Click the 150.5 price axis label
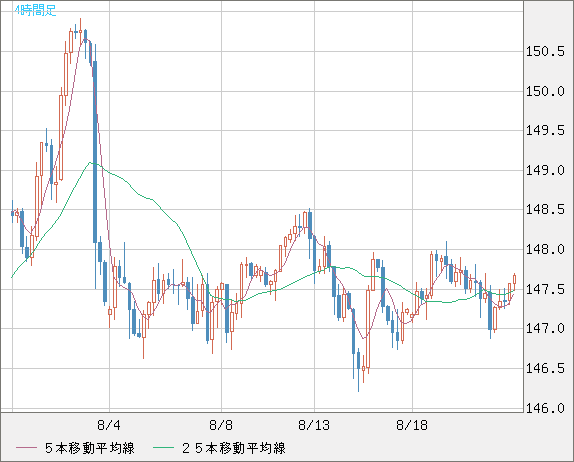Image resolution: width=574 pixels, height=462 pixels. point(545,52)
